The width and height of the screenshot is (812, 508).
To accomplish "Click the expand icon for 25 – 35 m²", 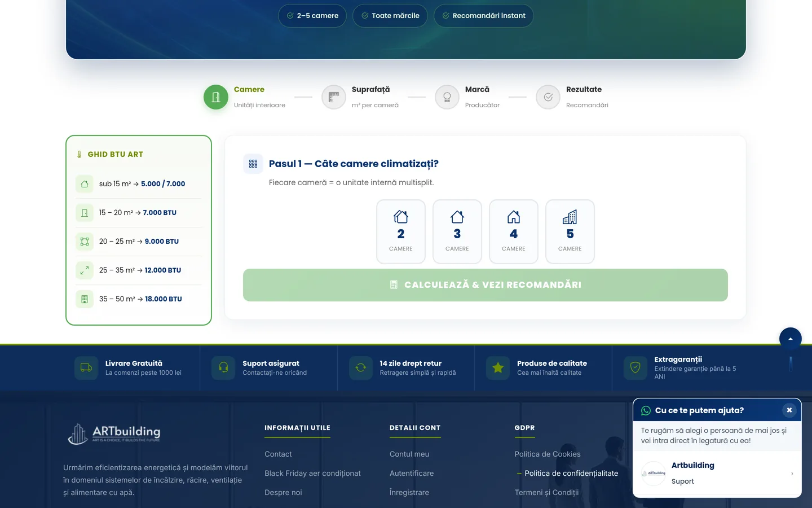I will pos(85,270).
